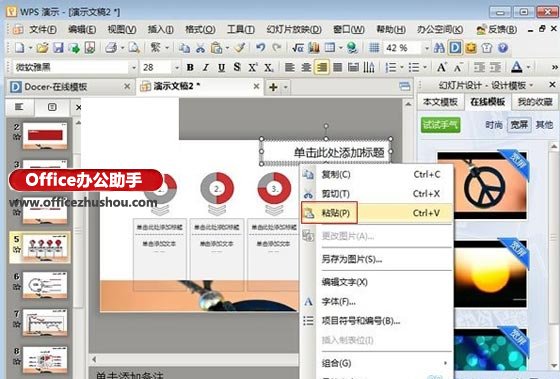Add a new document tab with plus
This screenshot has height=379, width=560.
(274, 87)
